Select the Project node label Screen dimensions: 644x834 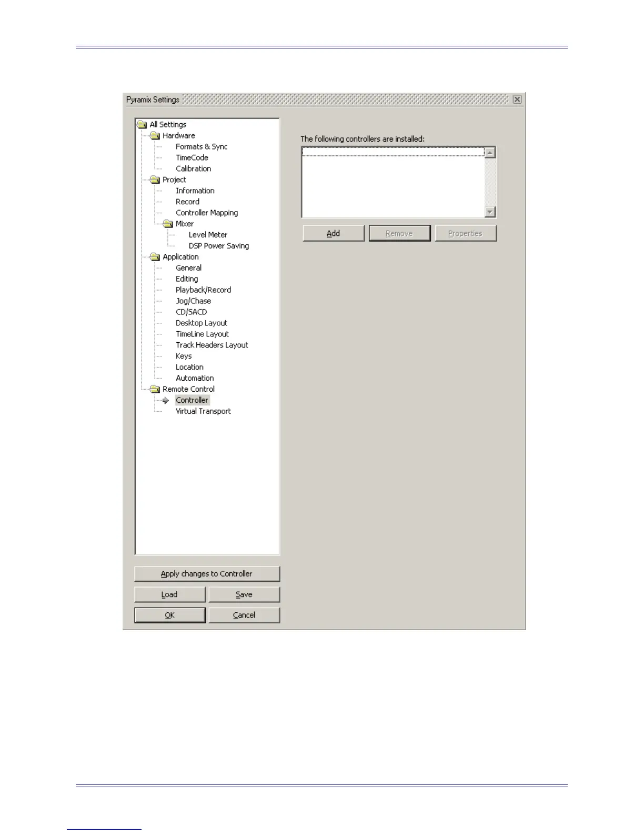tap(174, 180)
